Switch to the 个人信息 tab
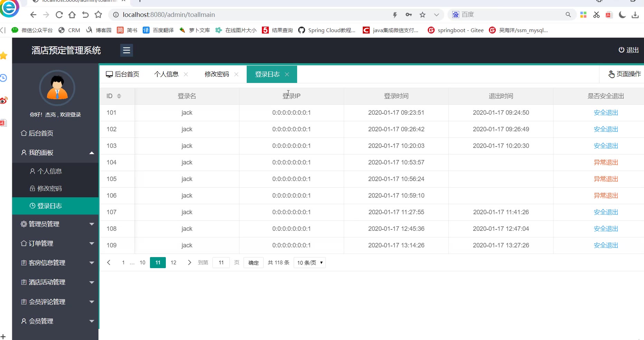 (x=166, y=74)
